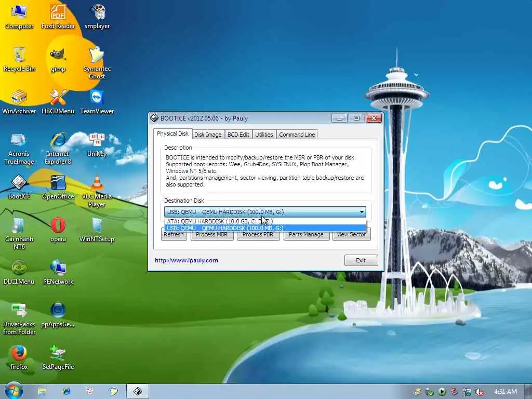Minimize the BOOTICE window
The width and height of the screenshot is (532, 399).
(x=340, y=118)
